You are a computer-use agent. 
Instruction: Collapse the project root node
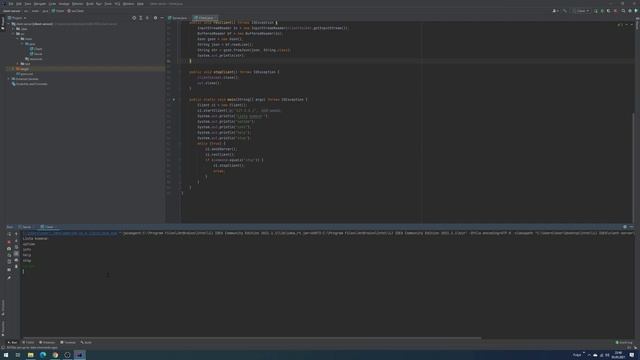[9, 24]
